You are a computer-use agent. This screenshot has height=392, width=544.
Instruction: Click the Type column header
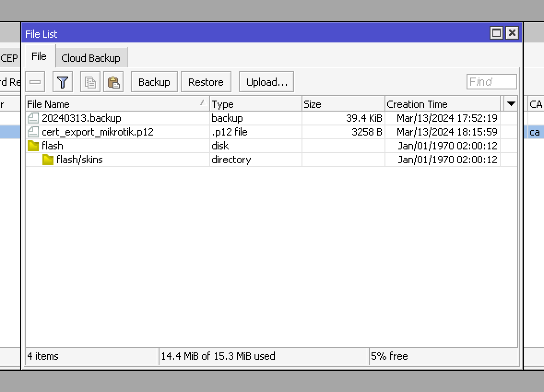(x=255, y=104)
